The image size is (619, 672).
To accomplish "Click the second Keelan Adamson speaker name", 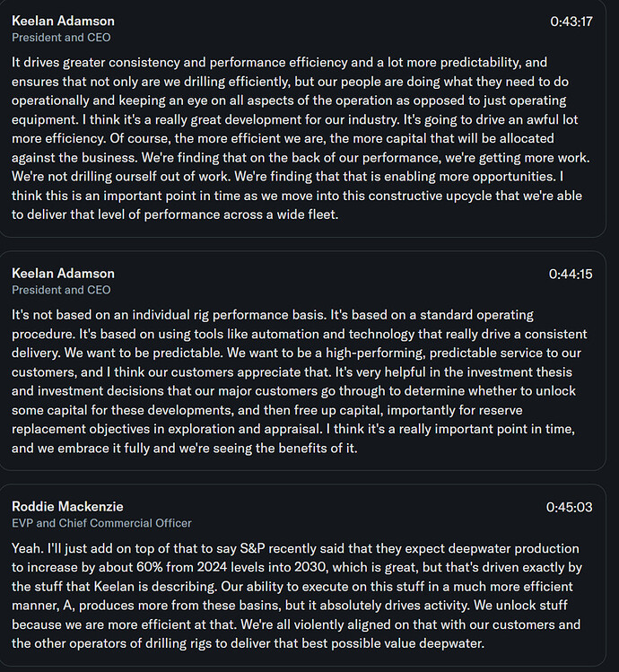I will [x=63, y=273].
